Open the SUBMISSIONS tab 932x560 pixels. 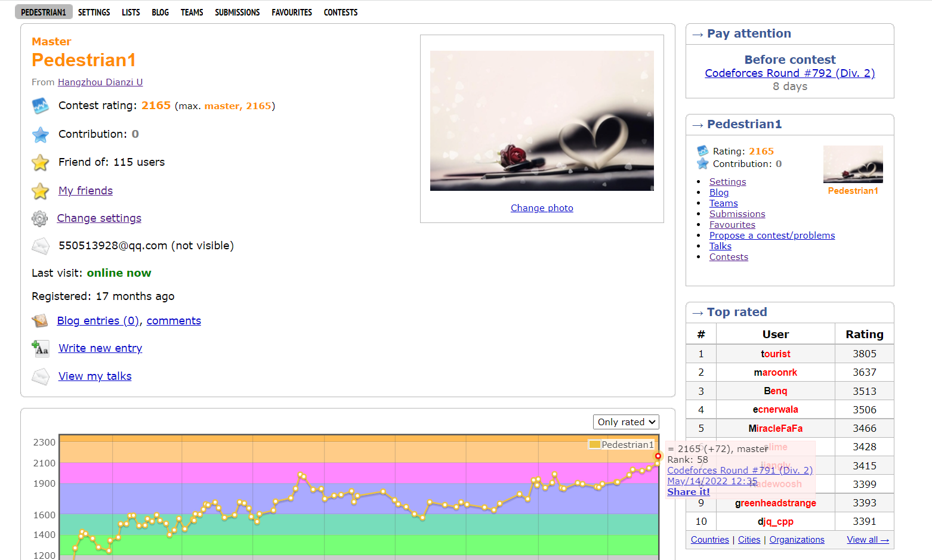tap(237, 13)
